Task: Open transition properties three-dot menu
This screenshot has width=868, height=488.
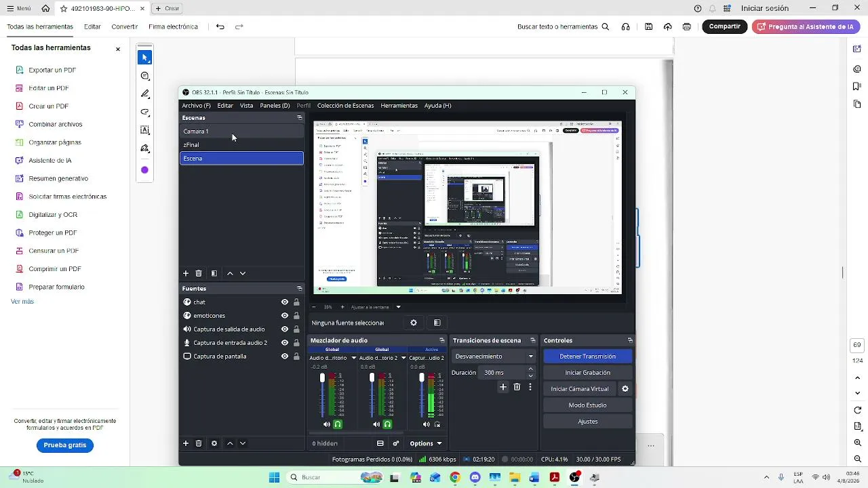Action: 530,387
